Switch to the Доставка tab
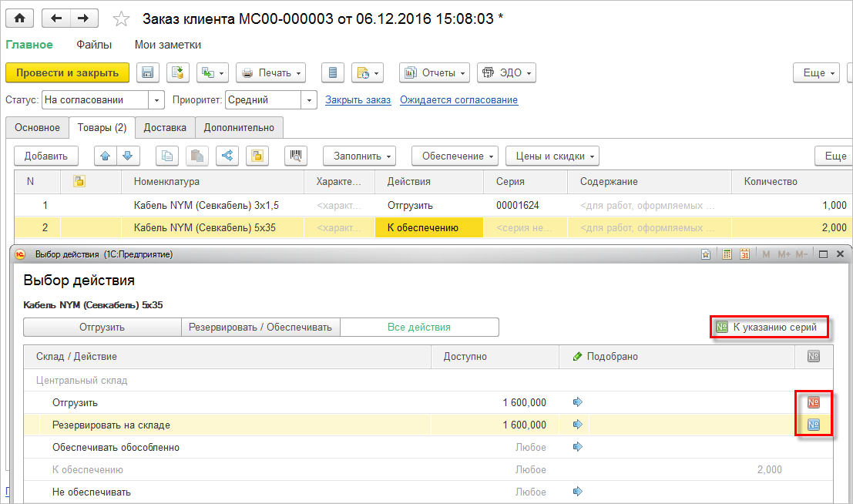The height and width of the screenshot is (504, 853). [x=165, y=127]
